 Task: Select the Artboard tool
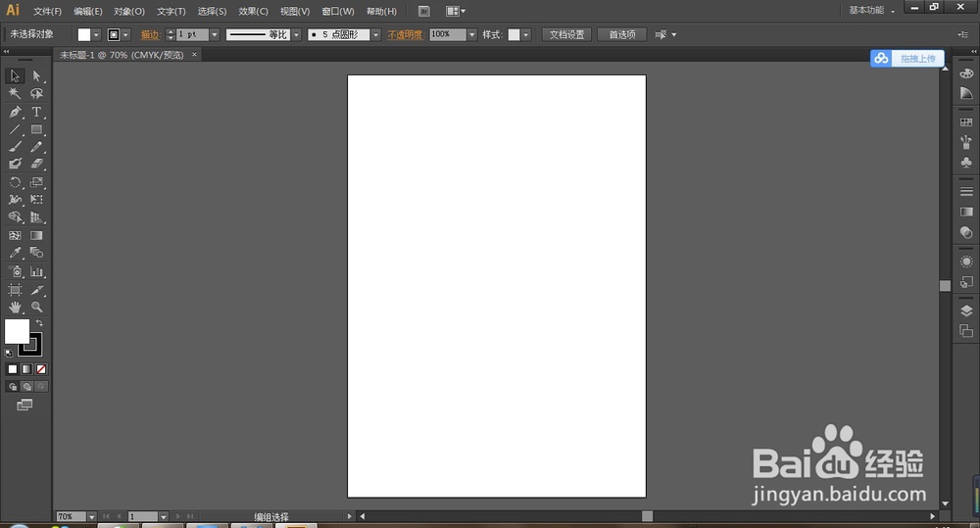click(x=15, y=290)
